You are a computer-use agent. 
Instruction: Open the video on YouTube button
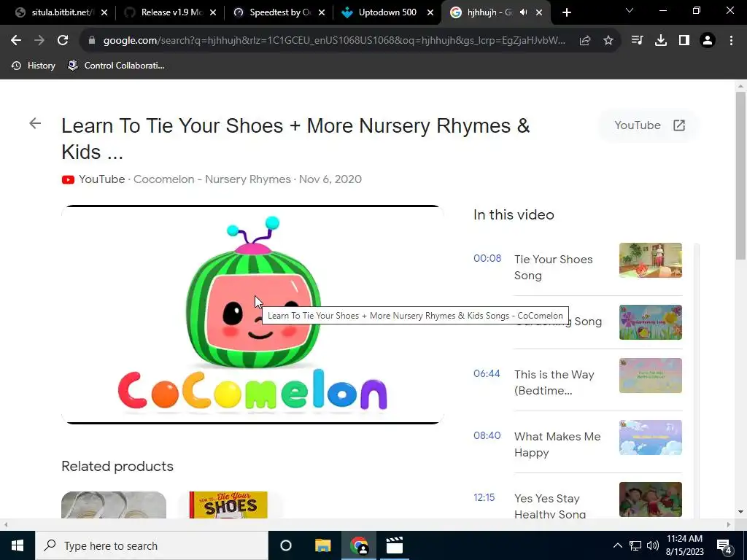point(649,125)
